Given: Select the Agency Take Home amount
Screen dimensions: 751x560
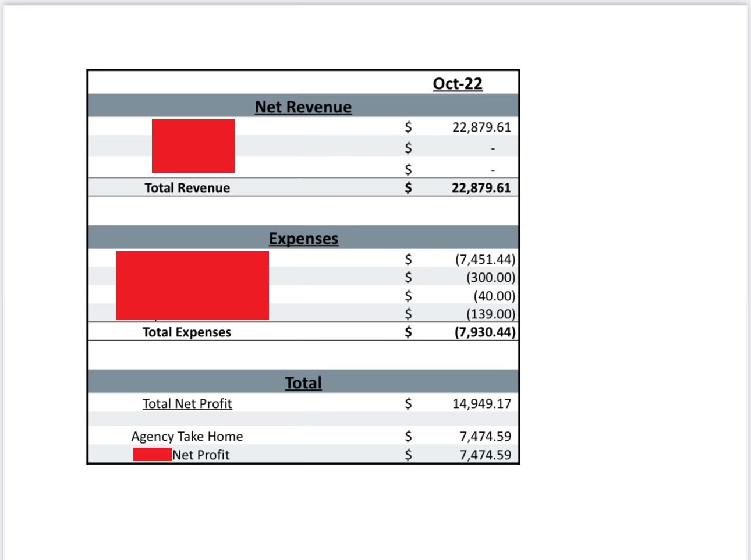Looking at the screenshot, I should coord(485,437).
